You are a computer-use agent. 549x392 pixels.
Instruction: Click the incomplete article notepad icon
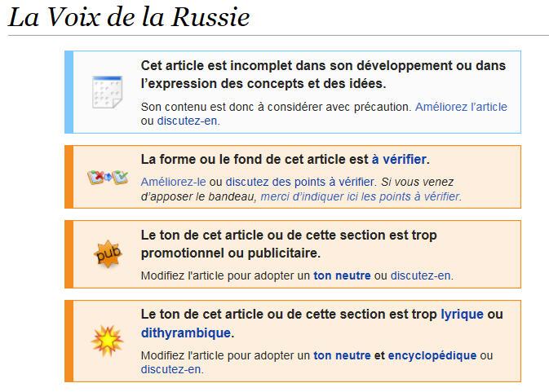pyautogui.click(x=107, y=91)
